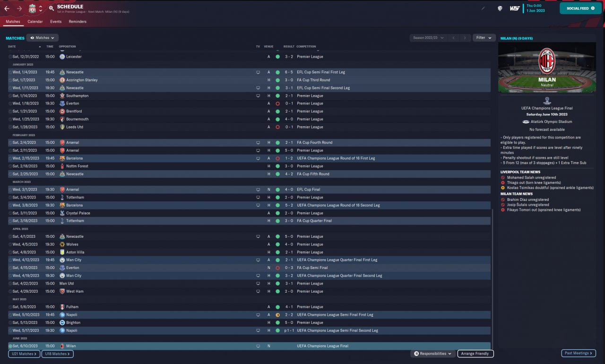Click the draw indicator for Napoli 2-2
This screenshot has width=605, height=364.
pyautogui.click(x=277, y=315)
